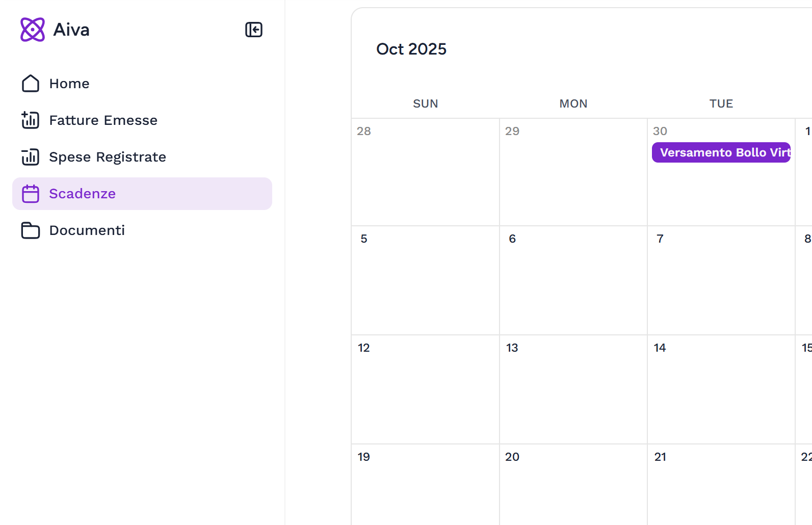Click the Aiva atom logo icon
Screen dimensions: 812x525
pos(33,30)
